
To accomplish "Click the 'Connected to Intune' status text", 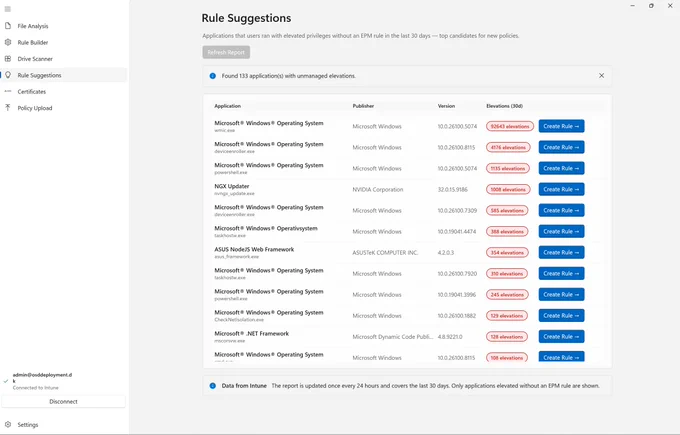I will point(36,388).
